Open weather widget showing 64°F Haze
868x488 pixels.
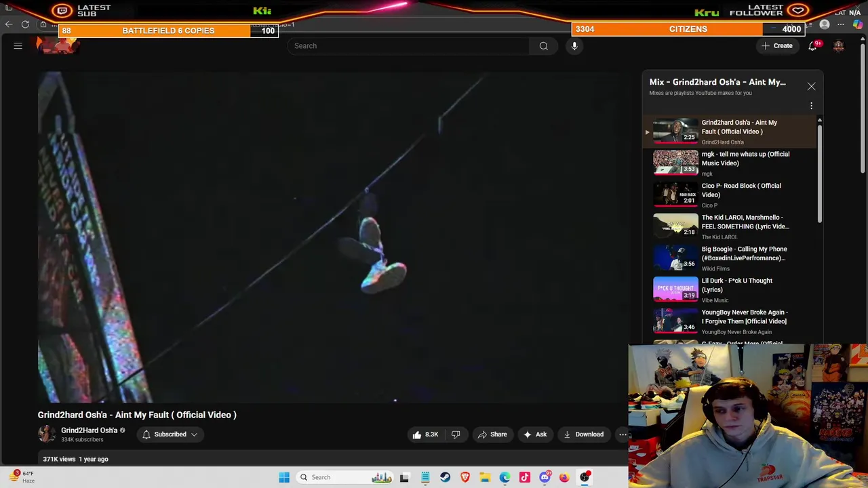coord(20,476)
